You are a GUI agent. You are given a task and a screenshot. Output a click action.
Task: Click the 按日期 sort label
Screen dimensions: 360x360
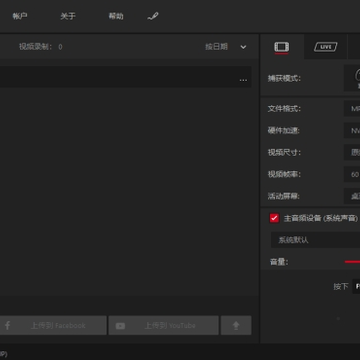(x=217, y=47)
